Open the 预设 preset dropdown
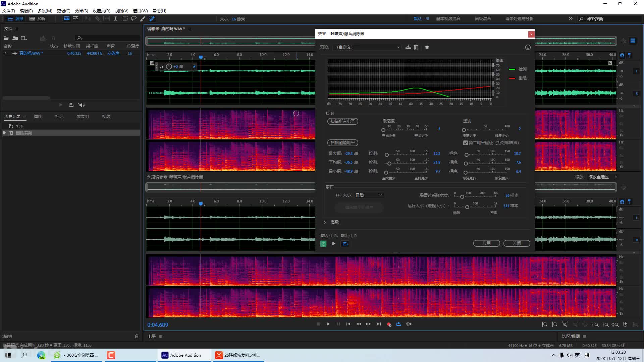 pos(368,47)
